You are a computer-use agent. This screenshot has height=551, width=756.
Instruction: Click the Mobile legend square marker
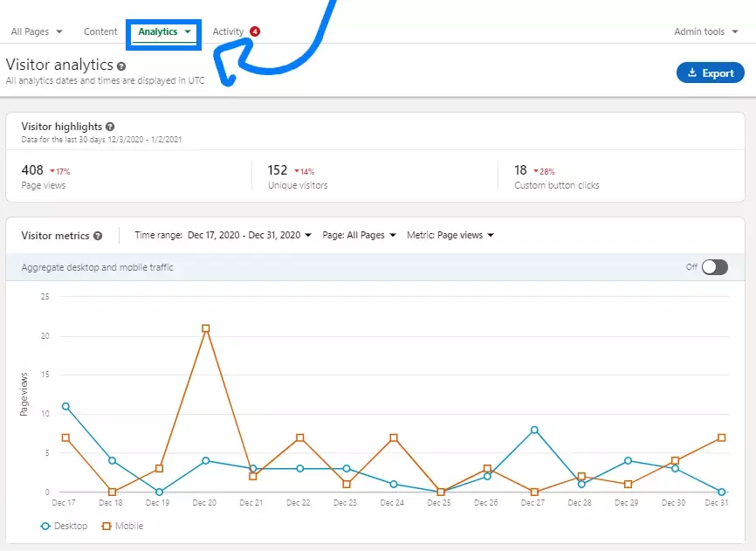[107, 526]
